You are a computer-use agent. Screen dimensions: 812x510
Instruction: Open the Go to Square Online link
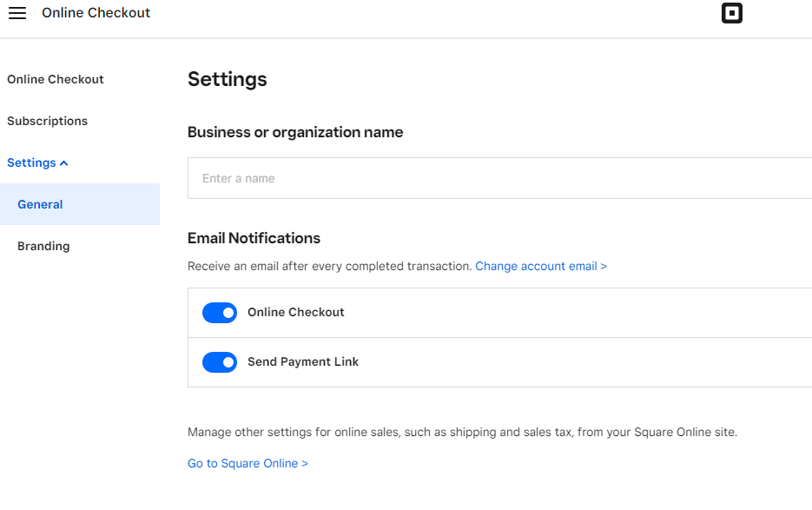248,463
